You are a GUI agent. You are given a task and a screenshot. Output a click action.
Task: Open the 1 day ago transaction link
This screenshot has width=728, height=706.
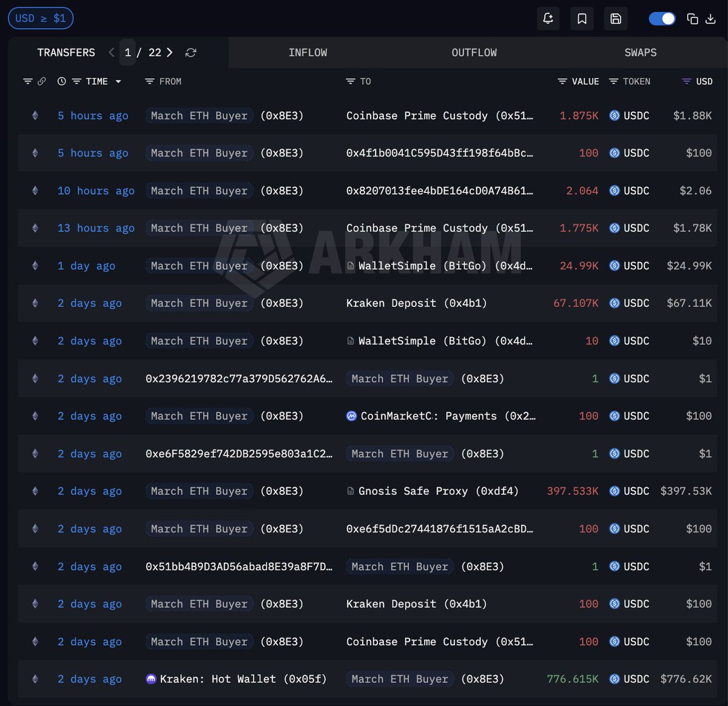(x=86, y=266)
